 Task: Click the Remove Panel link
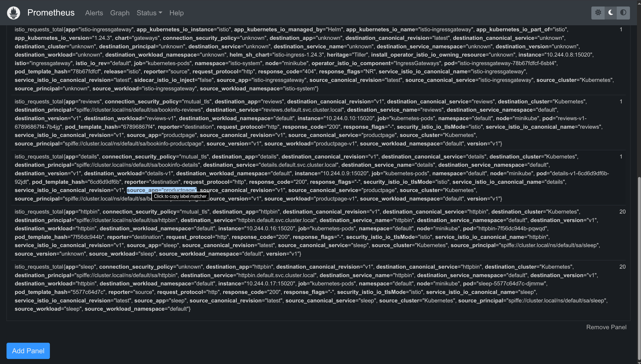(606, 327)
